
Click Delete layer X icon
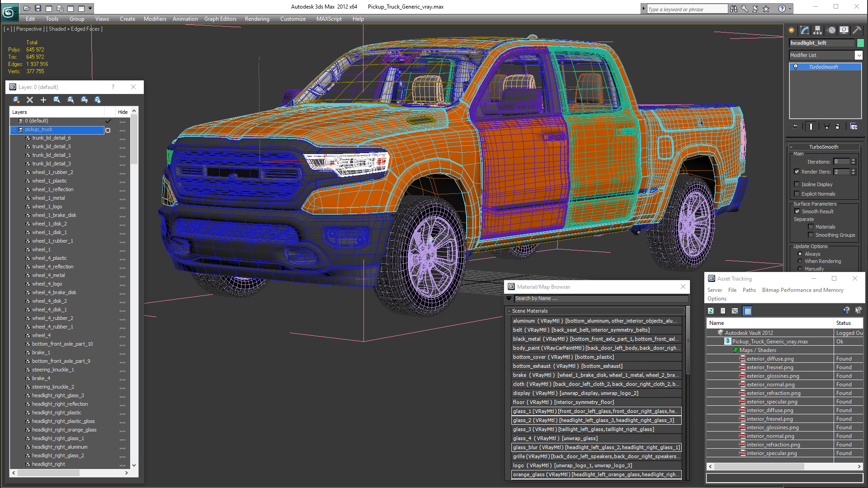point(30,100)
